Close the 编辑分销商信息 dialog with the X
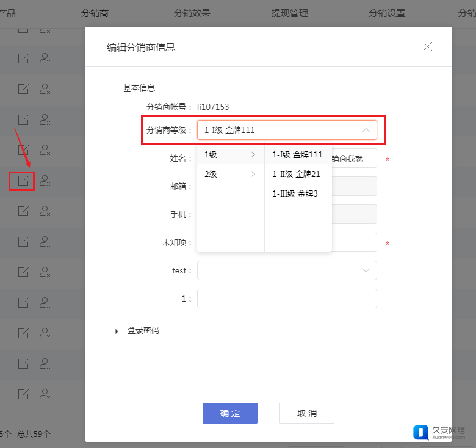476x448 pixels. pos(427,46)
